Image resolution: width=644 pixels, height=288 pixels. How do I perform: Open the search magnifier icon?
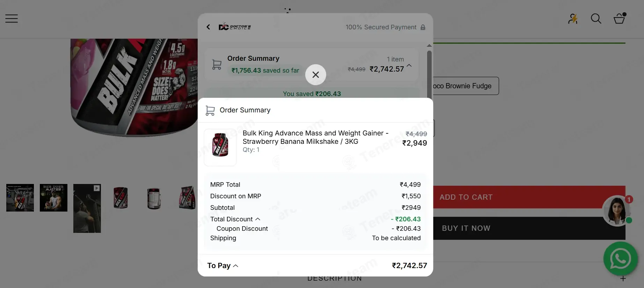coord(596,19)
